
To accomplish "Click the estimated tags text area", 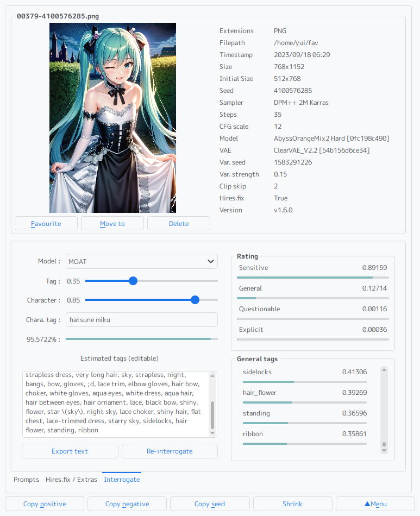I will point(115,405).
